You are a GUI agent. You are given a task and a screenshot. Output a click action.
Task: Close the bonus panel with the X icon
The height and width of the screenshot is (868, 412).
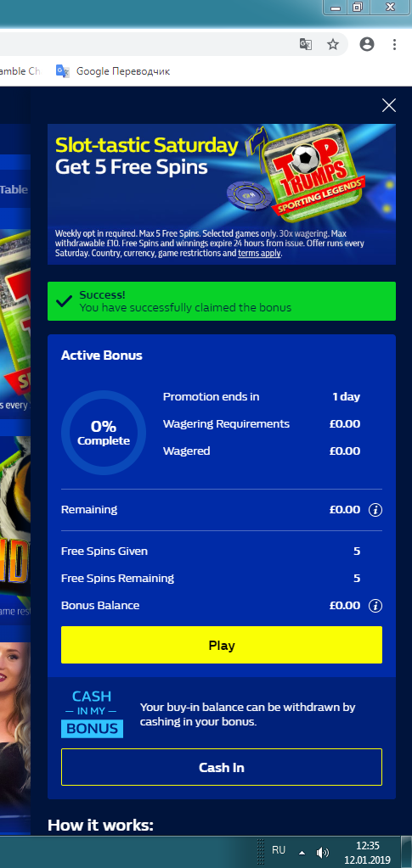(x=389, y=105)
